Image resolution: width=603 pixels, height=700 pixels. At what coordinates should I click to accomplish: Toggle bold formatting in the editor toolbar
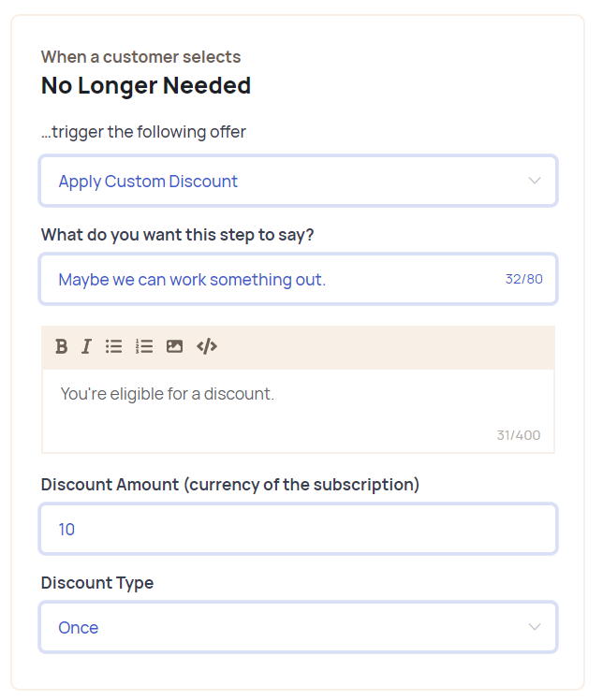pos(61,346)
